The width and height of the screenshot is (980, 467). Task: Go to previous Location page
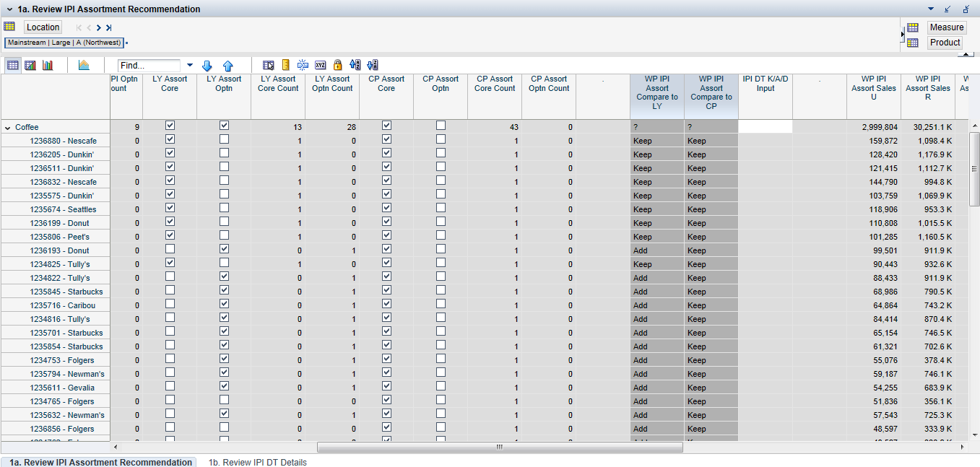click(89, 27)
